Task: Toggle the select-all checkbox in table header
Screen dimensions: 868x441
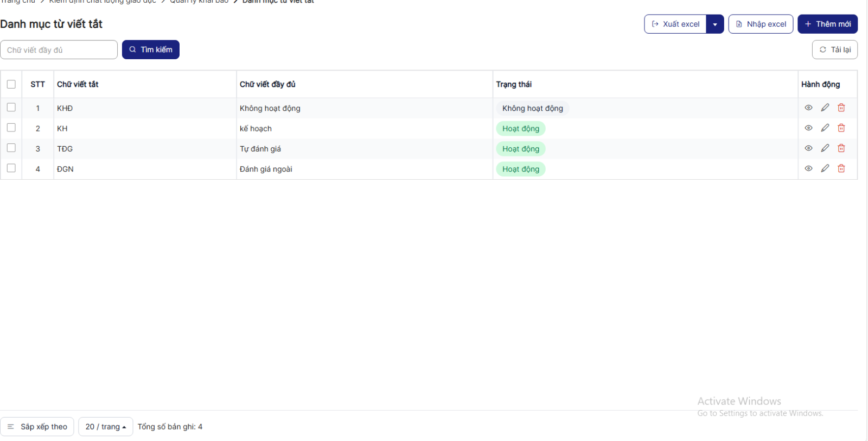Action: coord(11,84)
